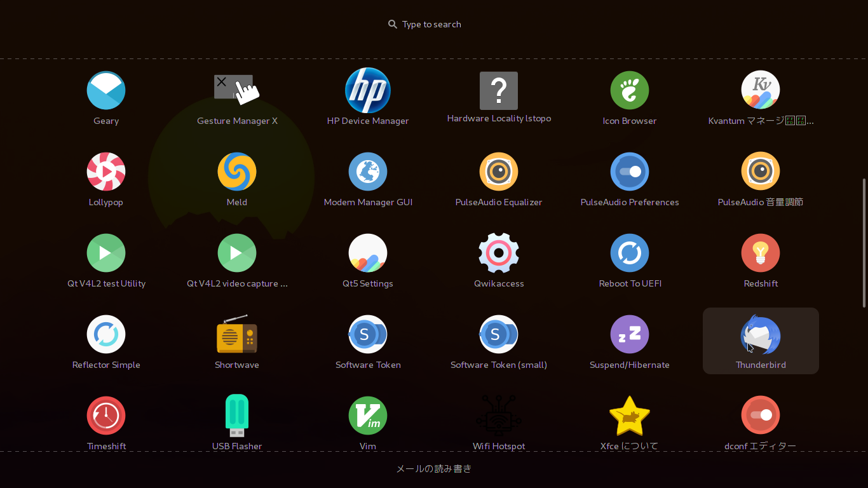Open the Vim editor icon
Viewport: 868px width, 488px height.
(368, 416)
